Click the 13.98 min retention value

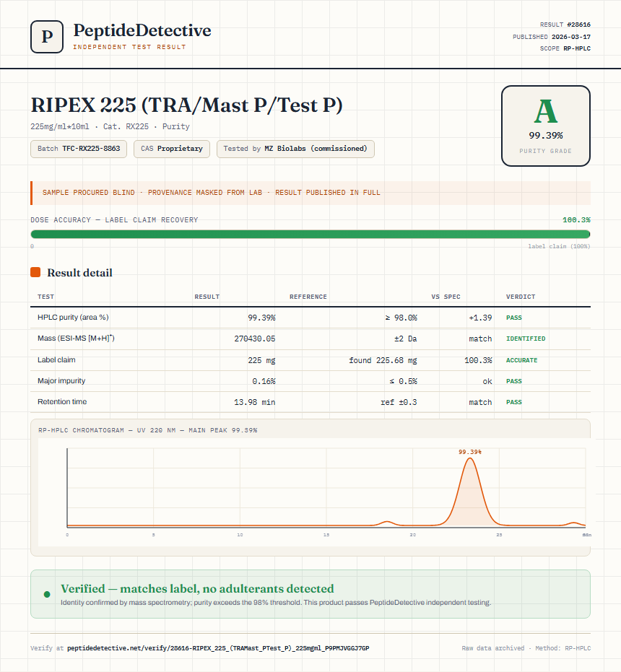tap(255, 402)
